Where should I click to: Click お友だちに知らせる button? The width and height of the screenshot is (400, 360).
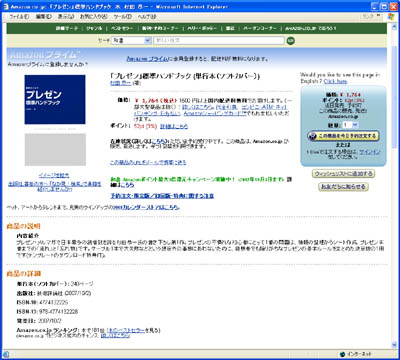pyautogui.click(x=343, y=187)
